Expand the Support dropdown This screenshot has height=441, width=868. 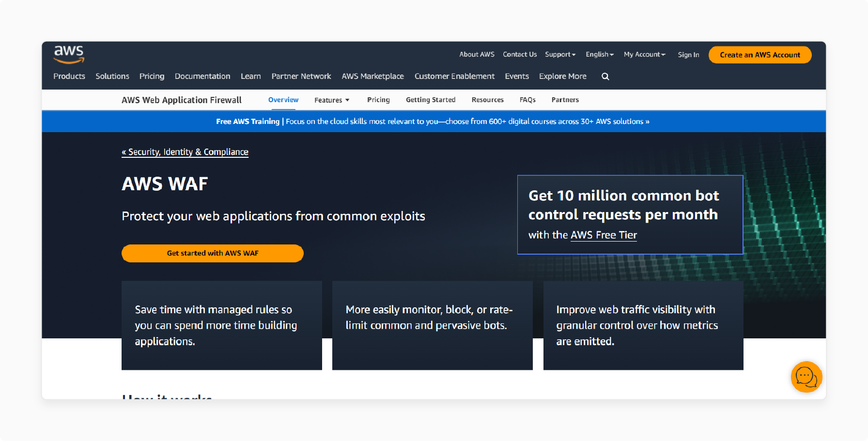point(560,55)
